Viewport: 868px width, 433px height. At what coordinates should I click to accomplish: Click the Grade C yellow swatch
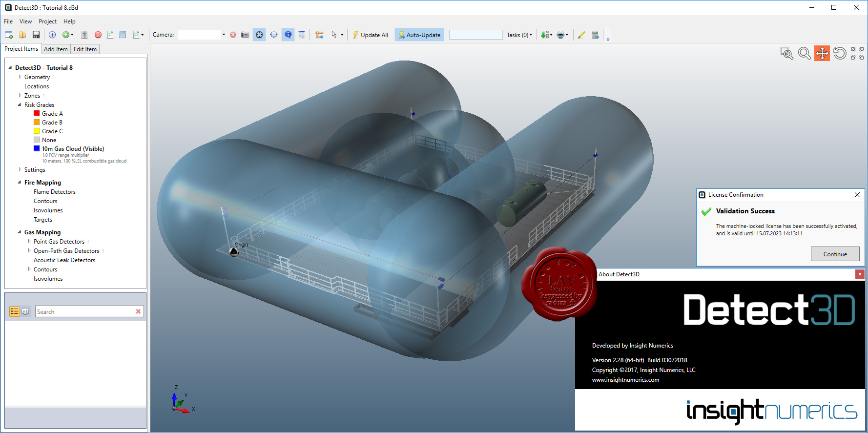pos(37,131)
